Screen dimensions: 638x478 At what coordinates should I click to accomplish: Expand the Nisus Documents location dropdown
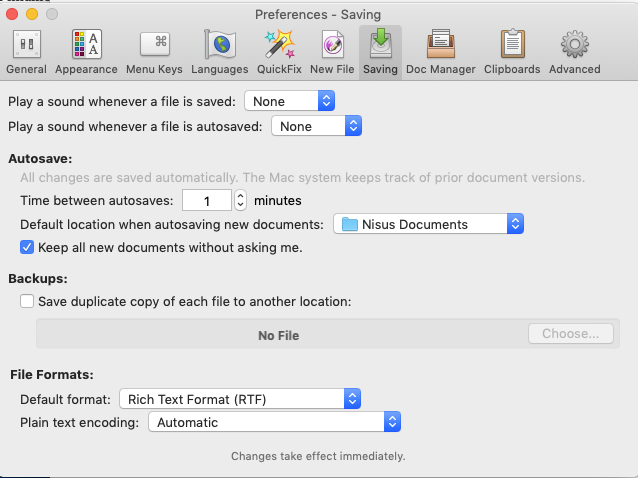[428, 224]
